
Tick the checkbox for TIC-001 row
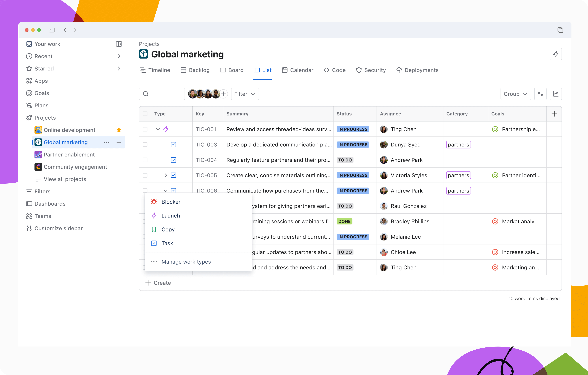pos(145,129)
